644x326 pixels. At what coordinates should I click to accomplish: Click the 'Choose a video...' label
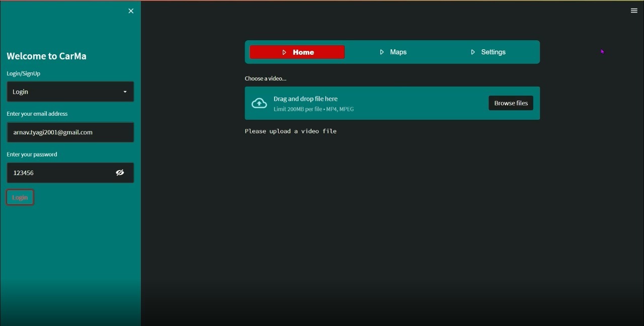click(x=266, y=78)
